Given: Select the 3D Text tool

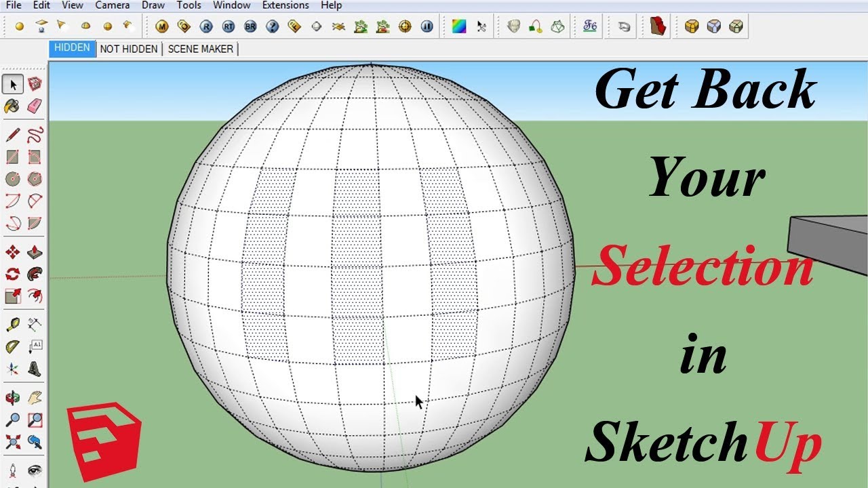Looking at the screenshot, I should click(x=35, y=369).
